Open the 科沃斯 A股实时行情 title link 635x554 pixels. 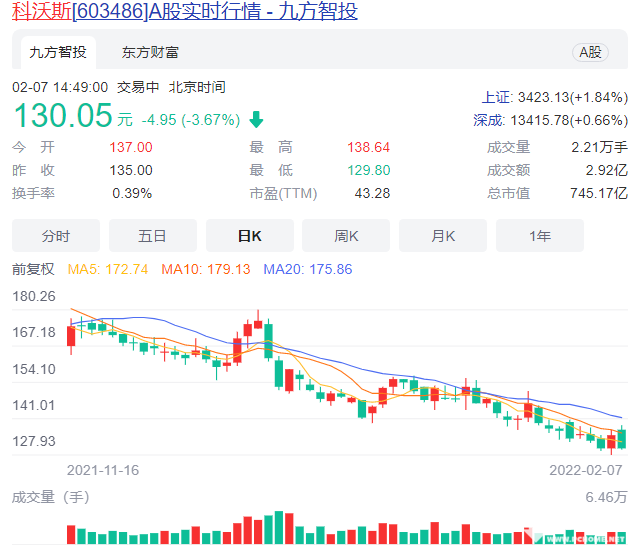pos(185,12)
